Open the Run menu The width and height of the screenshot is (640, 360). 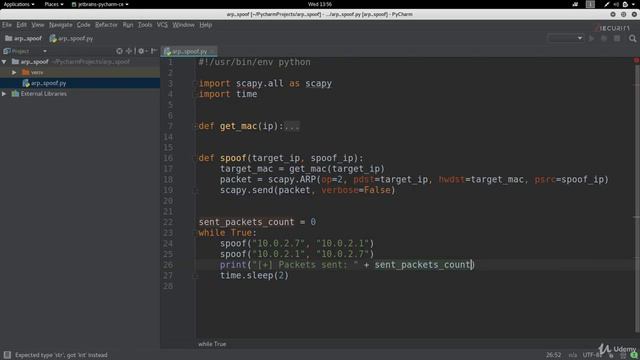pyautogui.click(x=128, y=25)
